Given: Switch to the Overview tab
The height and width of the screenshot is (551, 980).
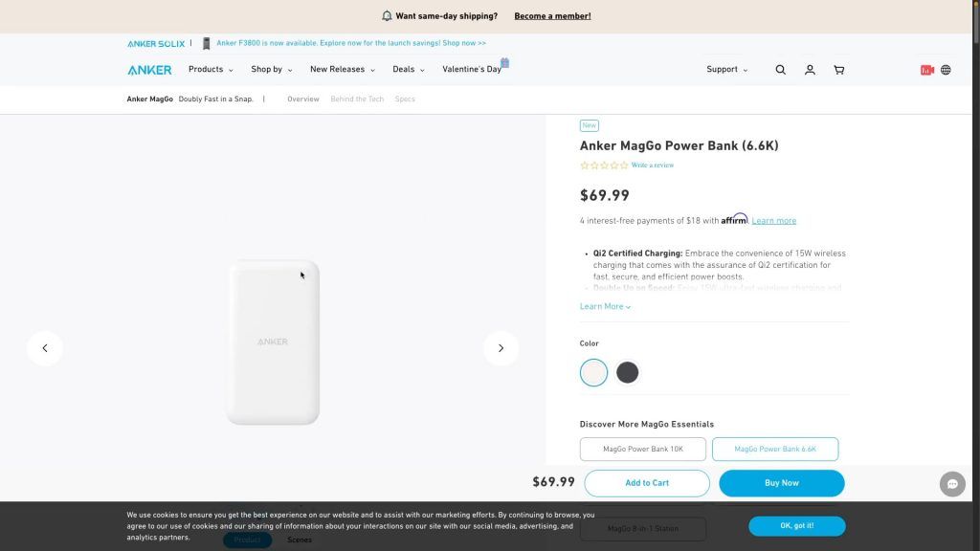Looking at the screenshot, I should coord(303,99).
